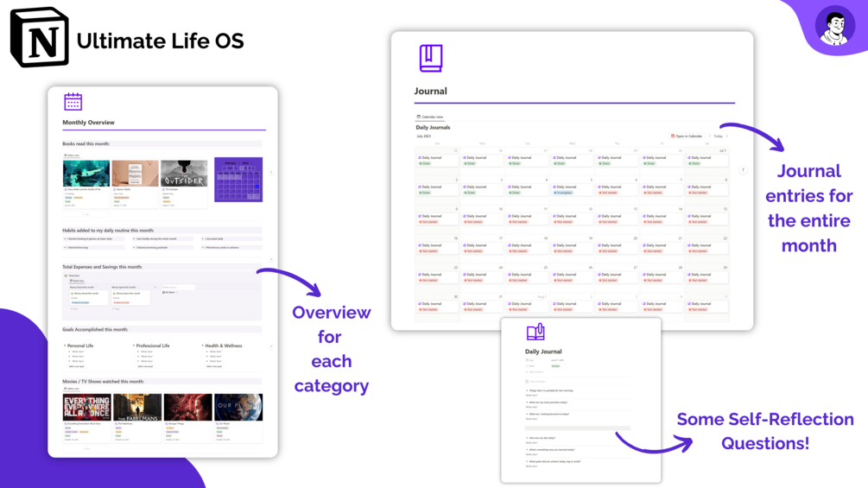Viewport: 868px width, 488px height.
Task: Click the 'Total Expenses and Savings this month:' heading
Action: pos(102,267)
